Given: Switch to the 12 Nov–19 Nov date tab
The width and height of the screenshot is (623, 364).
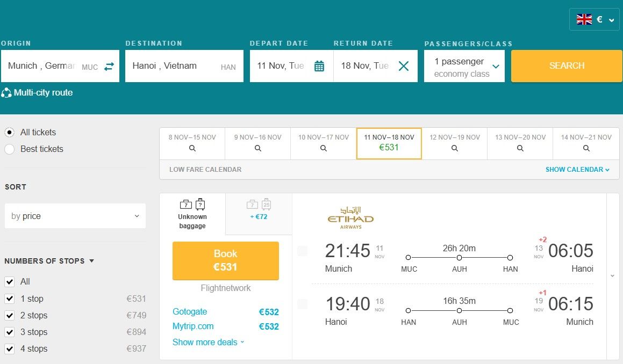Looking at the screenshot, I should [x=455, y=143].
